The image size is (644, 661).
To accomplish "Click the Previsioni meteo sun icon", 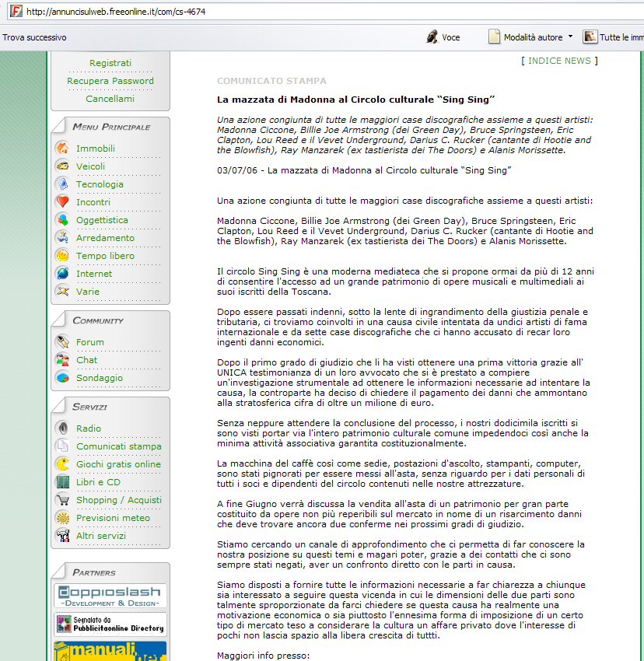I will [62, 517].
